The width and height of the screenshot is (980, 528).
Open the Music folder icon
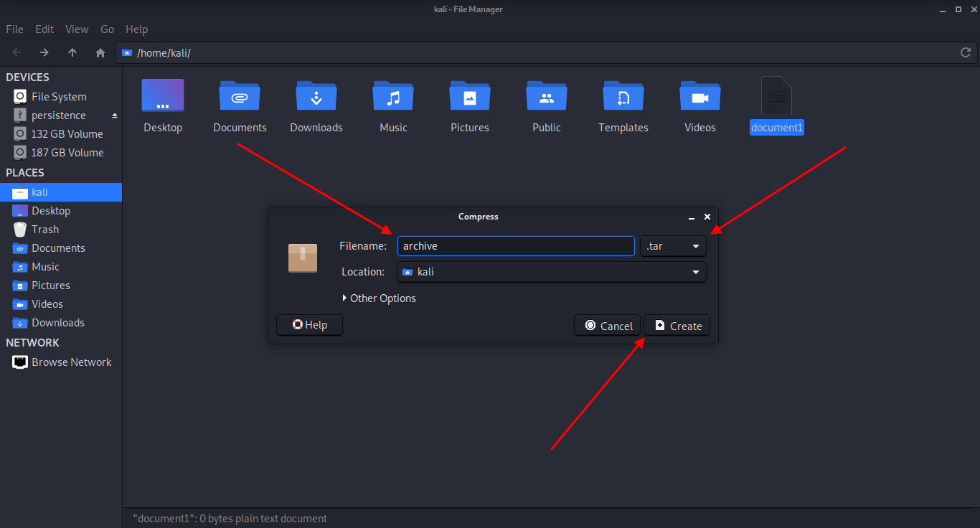tap(393, 97)
